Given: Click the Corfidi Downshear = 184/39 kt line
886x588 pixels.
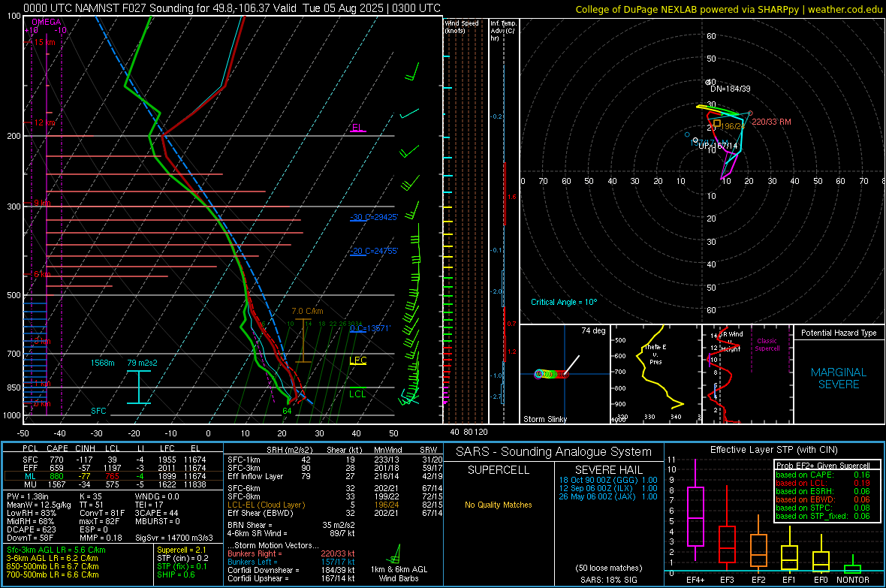Looking at the screenshot, I should coord(291,571).
